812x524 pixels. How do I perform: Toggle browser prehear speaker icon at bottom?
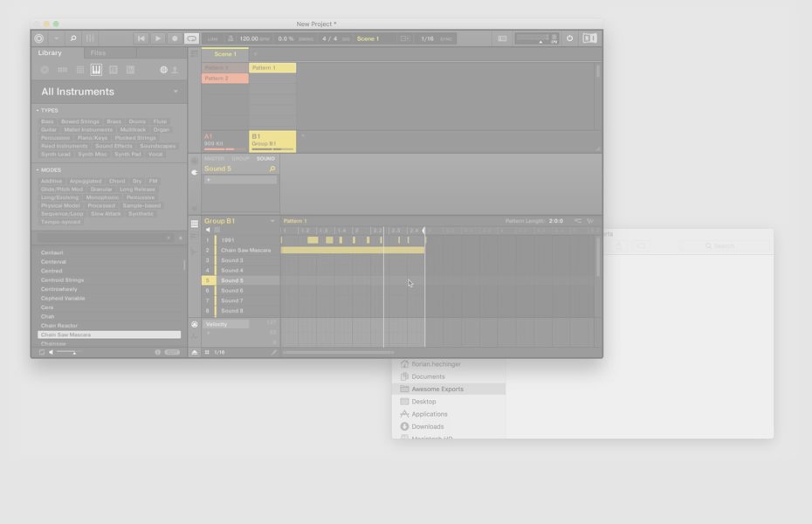click(51, 352)
